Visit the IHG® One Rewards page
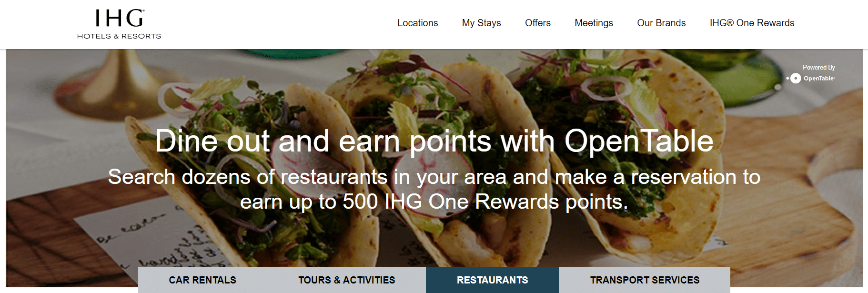 (752, 23)
